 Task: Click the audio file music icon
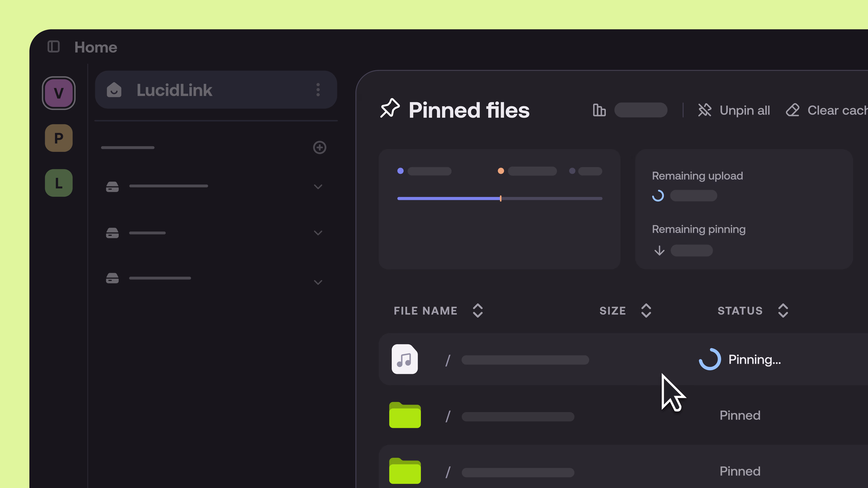(404, 359)
